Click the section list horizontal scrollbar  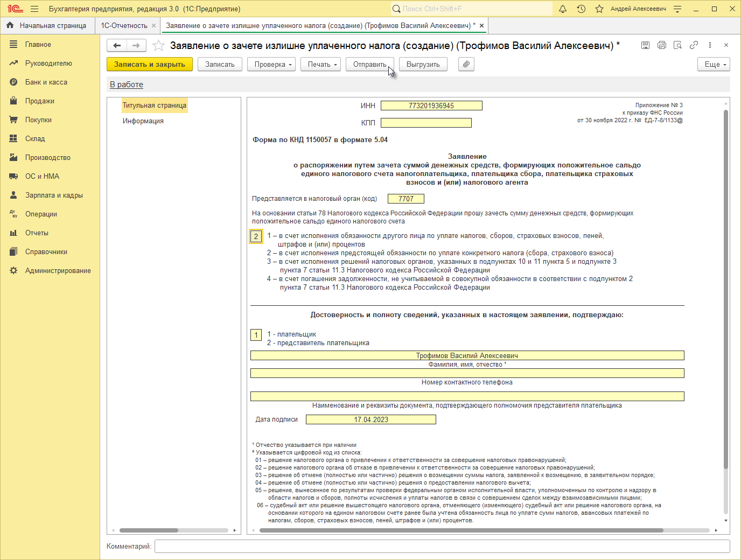[x=149, y=530]
